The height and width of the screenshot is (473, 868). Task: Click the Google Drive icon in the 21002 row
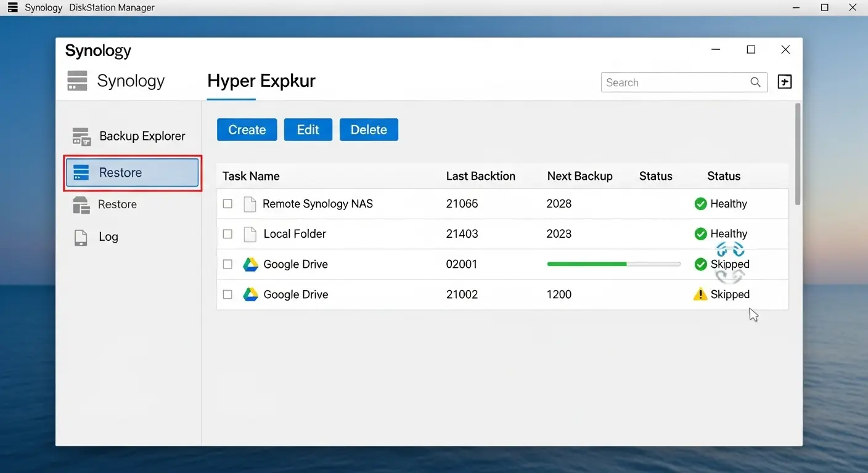point(250,294)
